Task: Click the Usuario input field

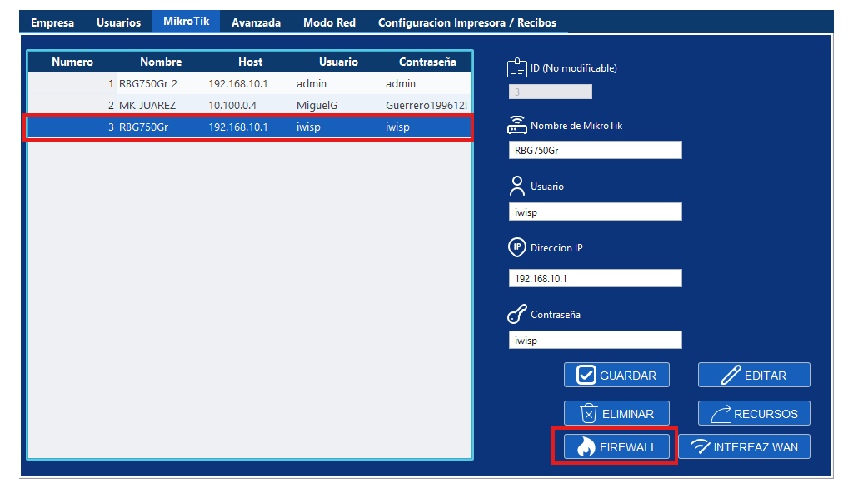Action: [x=595, y=212]
